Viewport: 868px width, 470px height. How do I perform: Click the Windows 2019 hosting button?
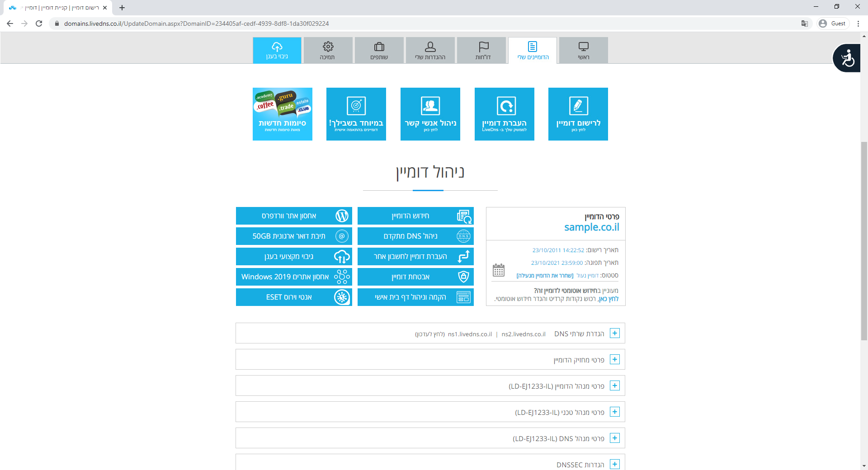tap(294, 277)
